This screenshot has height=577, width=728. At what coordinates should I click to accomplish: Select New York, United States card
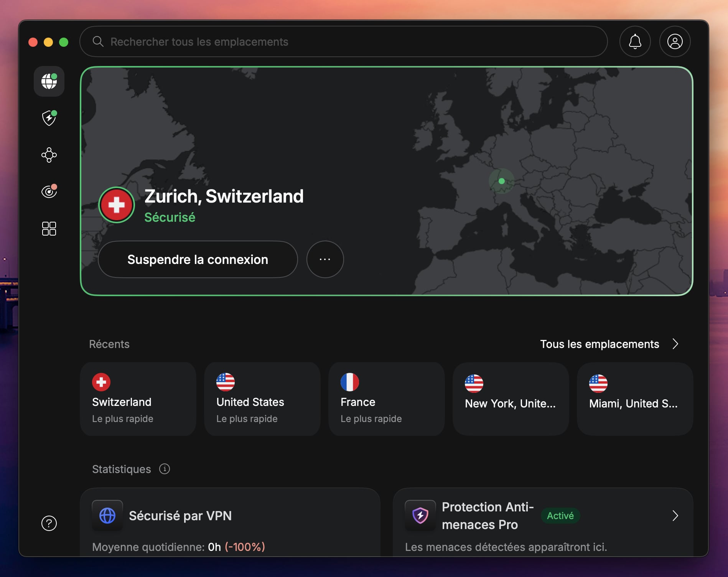click(511, 399)
